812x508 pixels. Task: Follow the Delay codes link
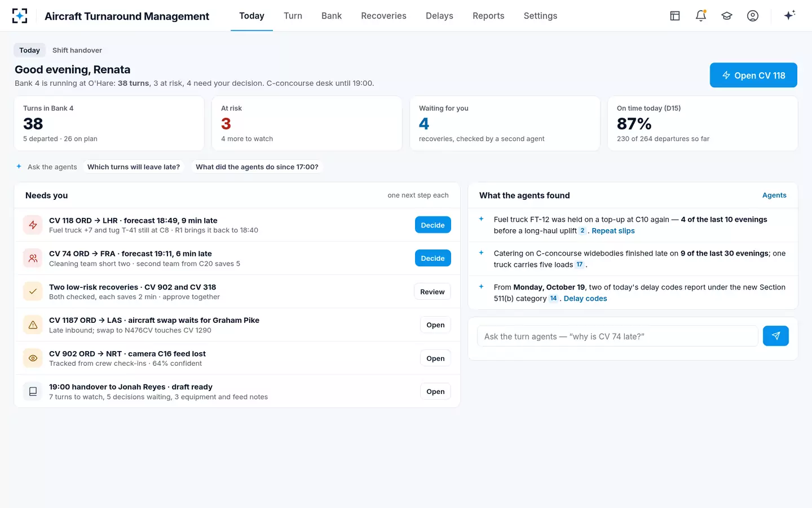[x=585, y=299]
